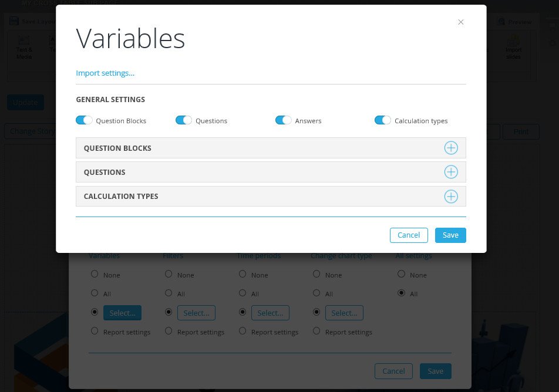Switch off Calculation types toggle
Screen dimensions: 559x392
pyautogui.click(x=382, y=120)
